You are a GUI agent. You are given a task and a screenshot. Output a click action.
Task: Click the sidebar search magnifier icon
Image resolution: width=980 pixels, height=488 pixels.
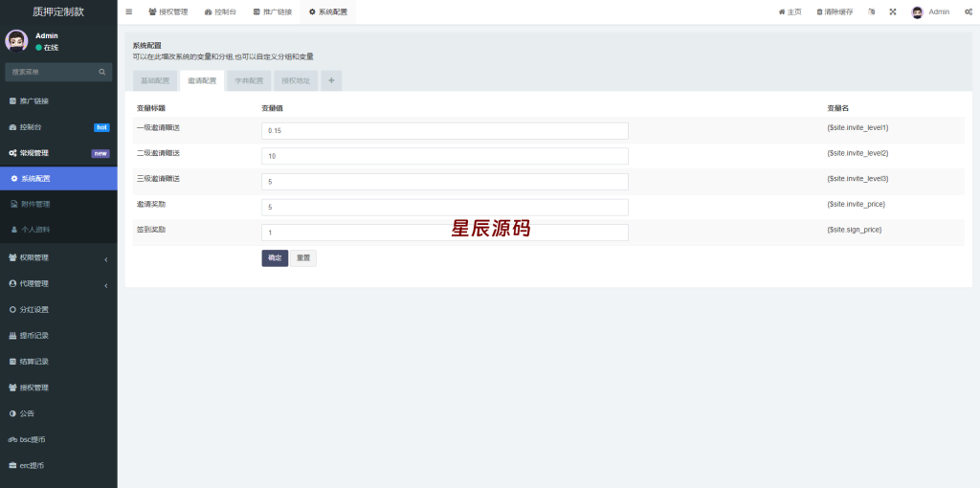(101, 72)
